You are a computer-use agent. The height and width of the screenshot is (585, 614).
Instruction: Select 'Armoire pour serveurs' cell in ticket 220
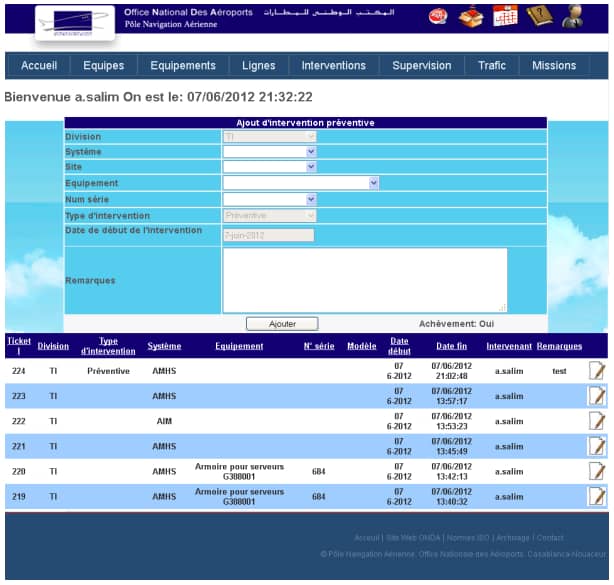point(239,471)
